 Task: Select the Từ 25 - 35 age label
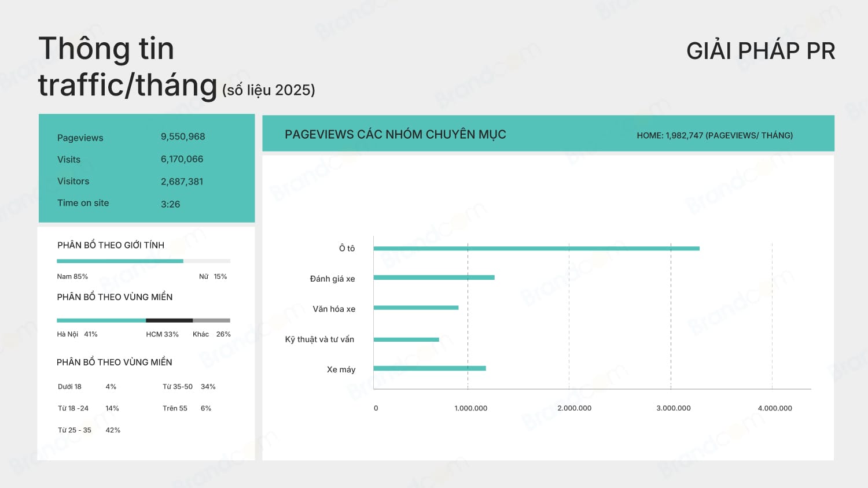pyautogui.click(x=75, y=430)
